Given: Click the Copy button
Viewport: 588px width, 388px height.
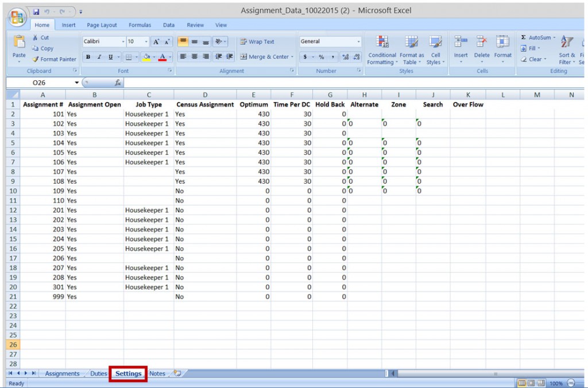Looking at the screenshot, I should (x=42, y=48).
